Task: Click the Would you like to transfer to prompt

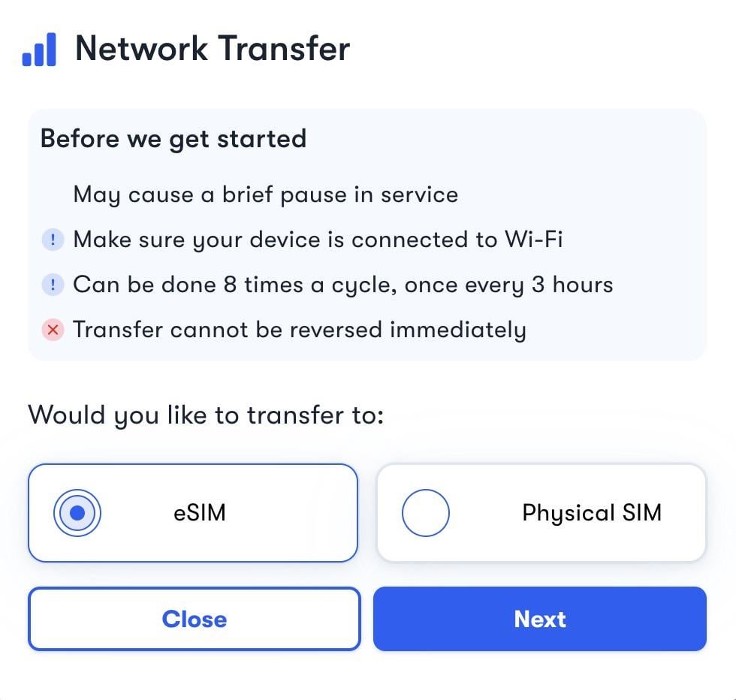Action: tap(206, 415)
